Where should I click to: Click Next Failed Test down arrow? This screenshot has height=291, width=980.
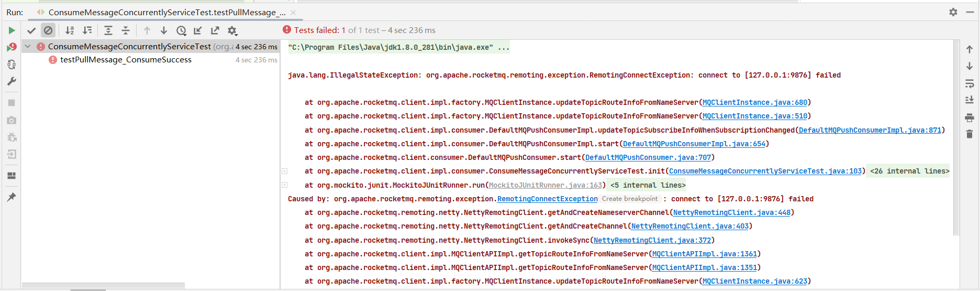tap(164, 30)
